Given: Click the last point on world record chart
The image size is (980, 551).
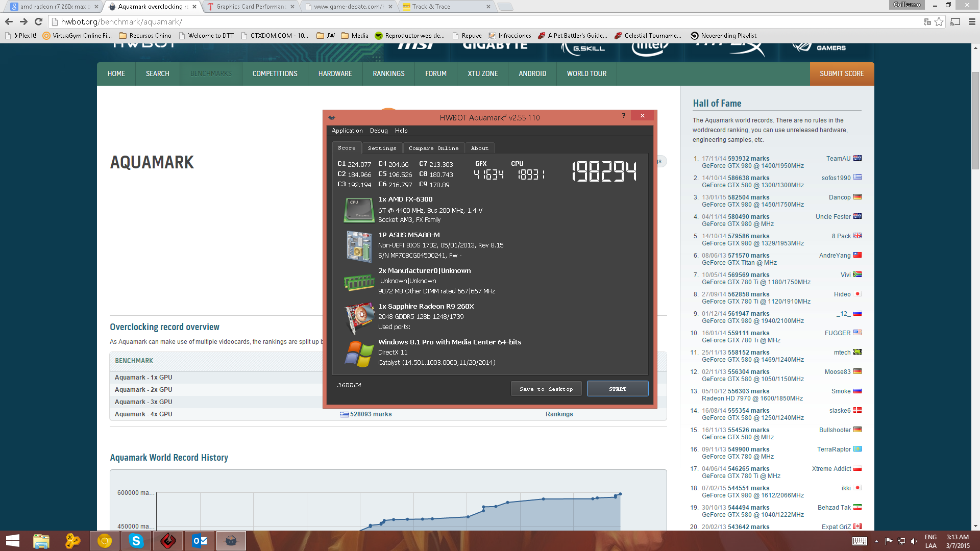Looking at the screenshot, I should 620,494.
